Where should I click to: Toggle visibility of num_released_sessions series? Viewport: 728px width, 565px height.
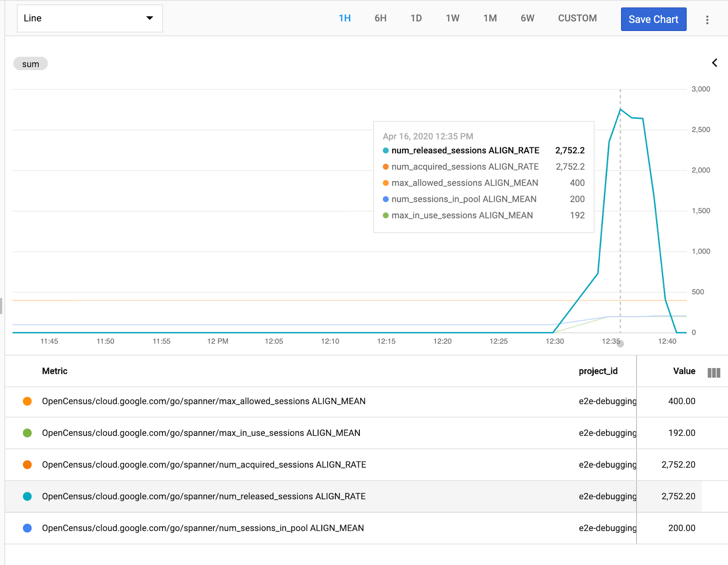pyautogui.click(x=27, y=496)
